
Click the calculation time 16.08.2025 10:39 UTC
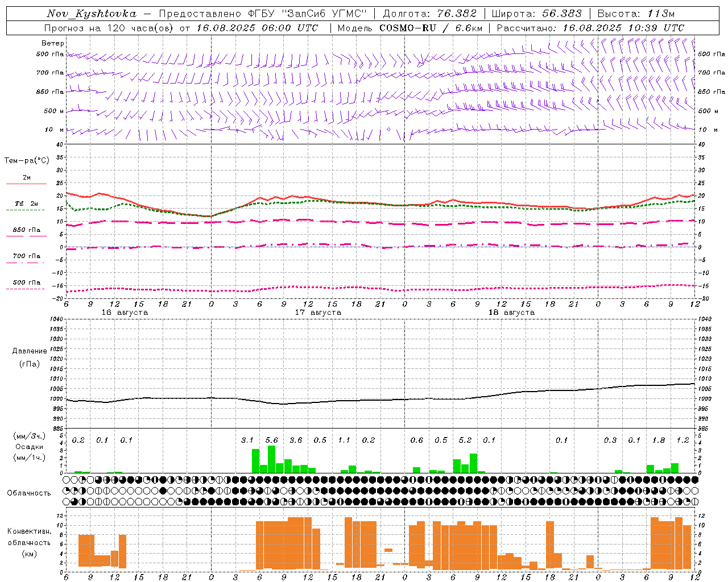coord(623,28)
